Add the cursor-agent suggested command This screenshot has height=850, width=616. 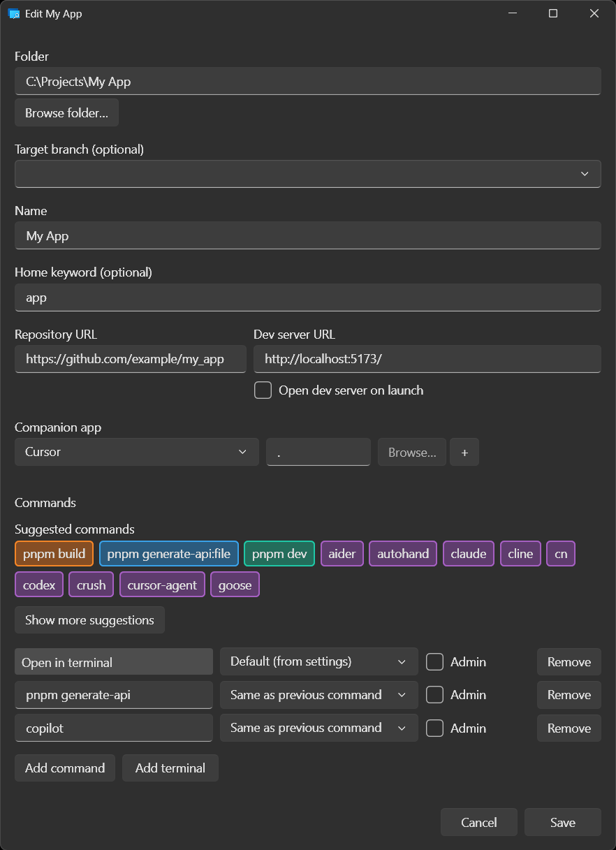point(162,585)
